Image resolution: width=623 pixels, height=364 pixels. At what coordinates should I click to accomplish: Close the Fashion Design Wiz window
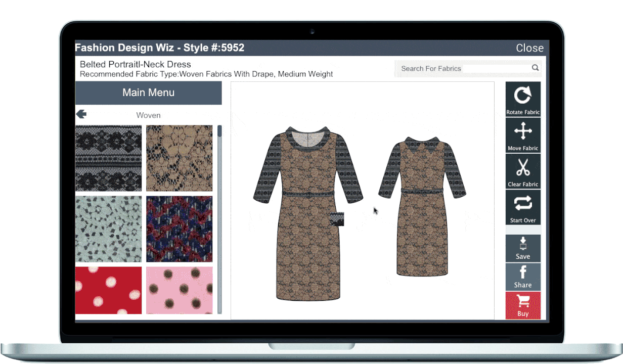coord(529,48)
